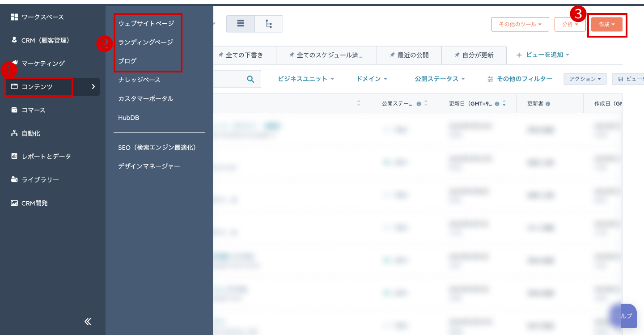
Task: Open the orange 作成 dropdown
Action: click(x=607, y=24)
